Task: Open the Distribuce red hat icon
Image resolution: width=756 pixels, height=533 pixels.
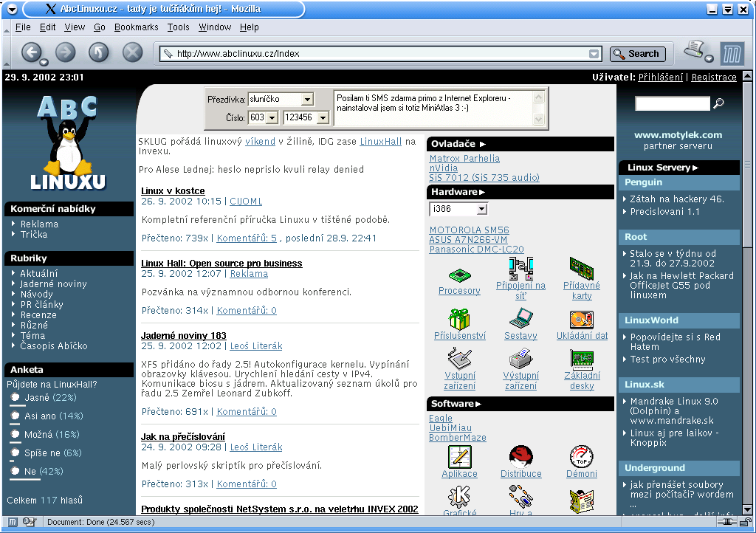Action: 520,456
